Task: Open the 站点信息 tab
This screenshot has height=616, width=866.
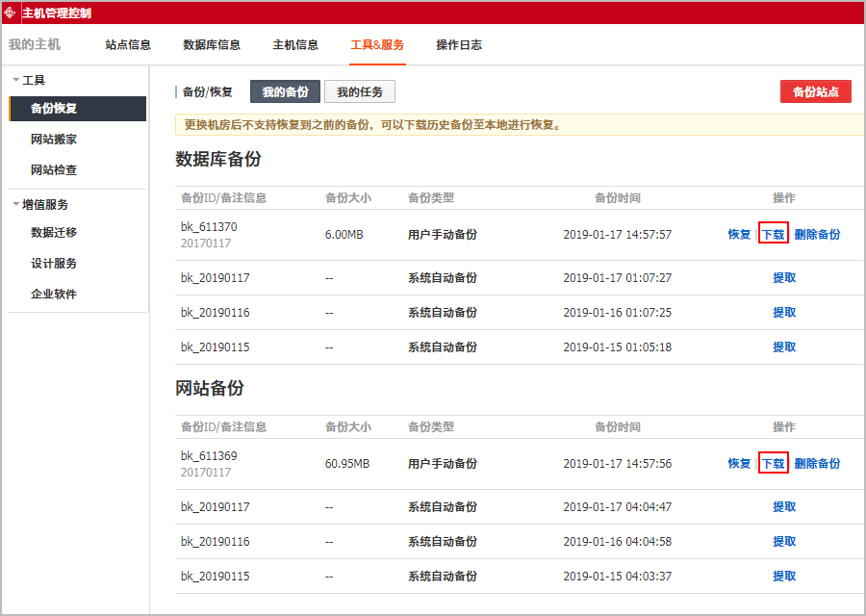Action: (128, 44)
